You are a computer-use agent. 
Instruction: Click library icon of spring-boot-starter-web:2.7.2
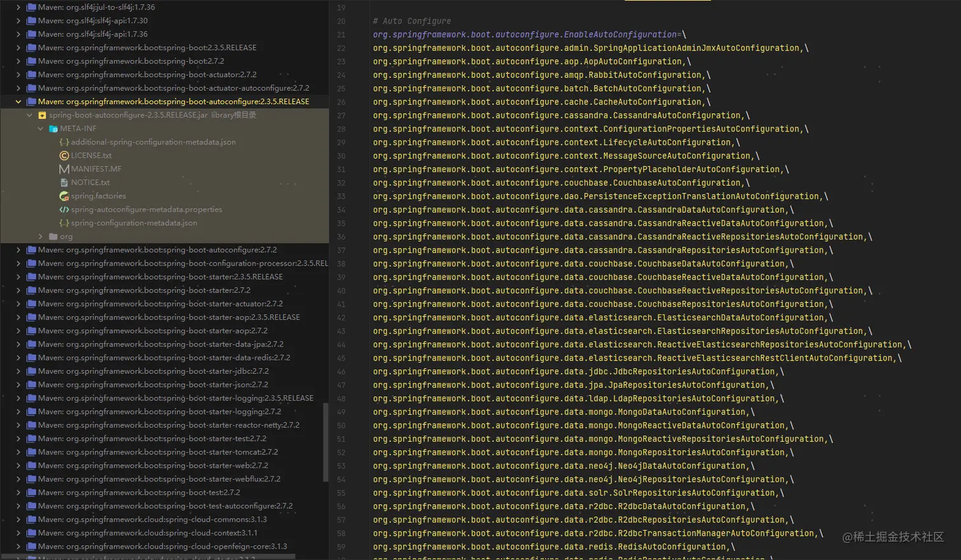click(31, 465)
